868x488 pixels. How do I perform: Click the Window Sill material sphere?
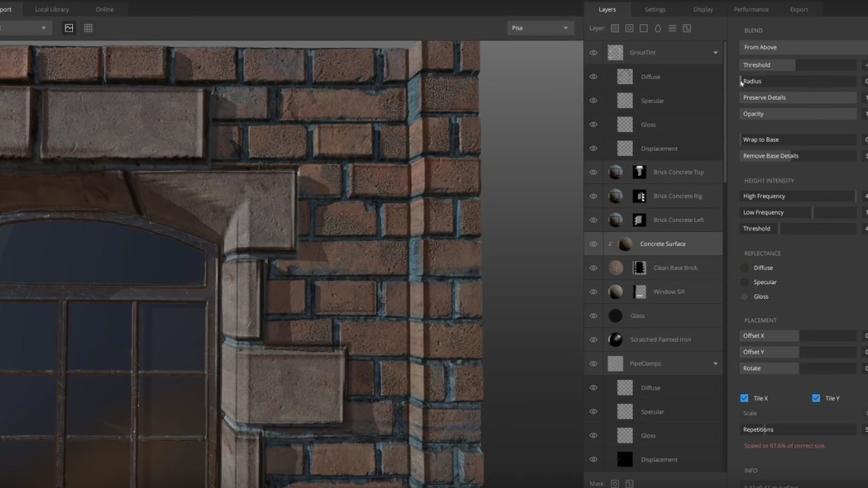[x=616, y=291]
